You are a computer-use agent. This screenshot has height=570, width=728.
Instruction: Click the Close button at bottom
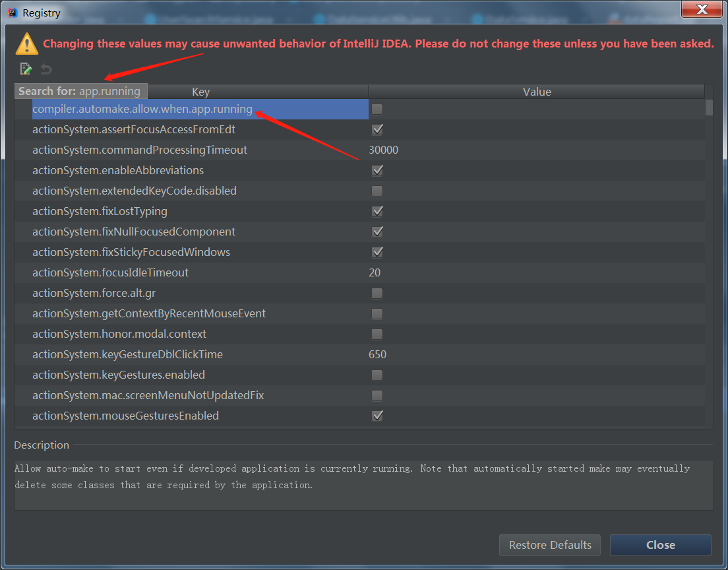click(660, 545)
